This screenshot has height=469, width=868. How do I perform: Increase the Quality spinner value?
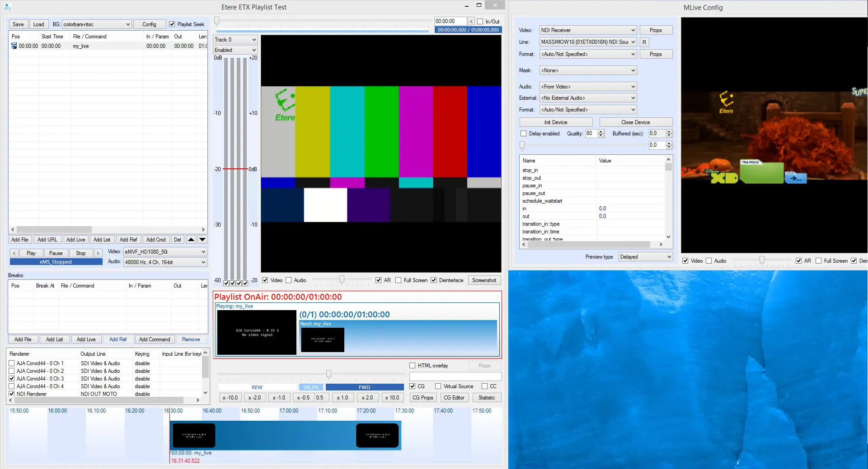click(x=601, y=131)
